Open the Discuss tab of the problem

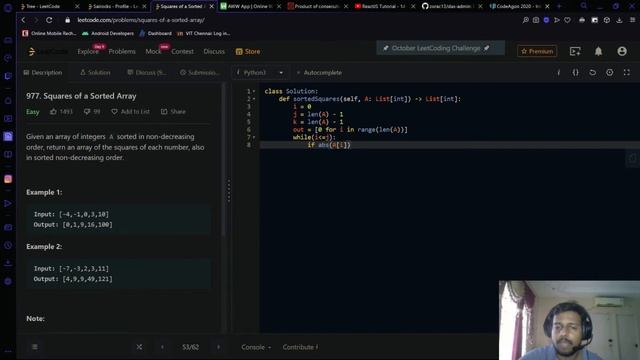tap(147, 73)
